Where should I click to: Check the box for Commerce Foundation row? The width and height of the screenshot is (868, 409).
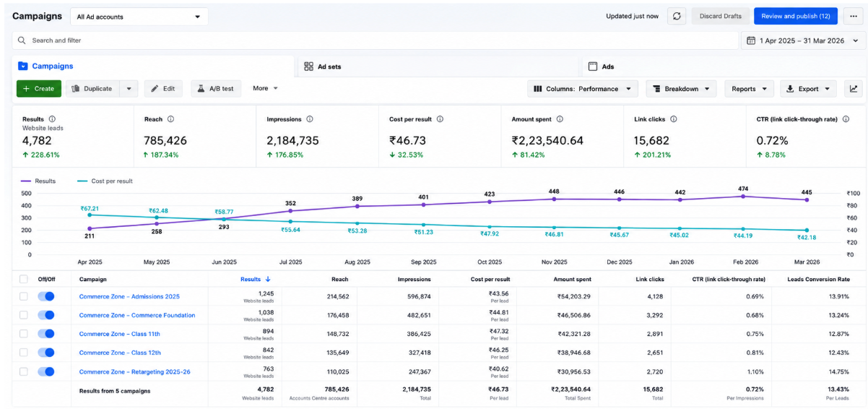24,315
